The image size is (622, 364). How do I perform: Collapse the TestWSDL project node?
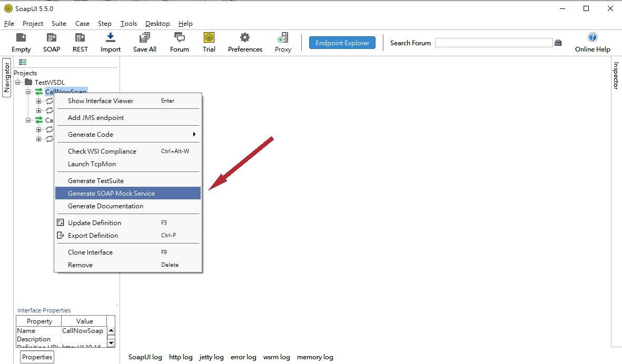(18, 83)
